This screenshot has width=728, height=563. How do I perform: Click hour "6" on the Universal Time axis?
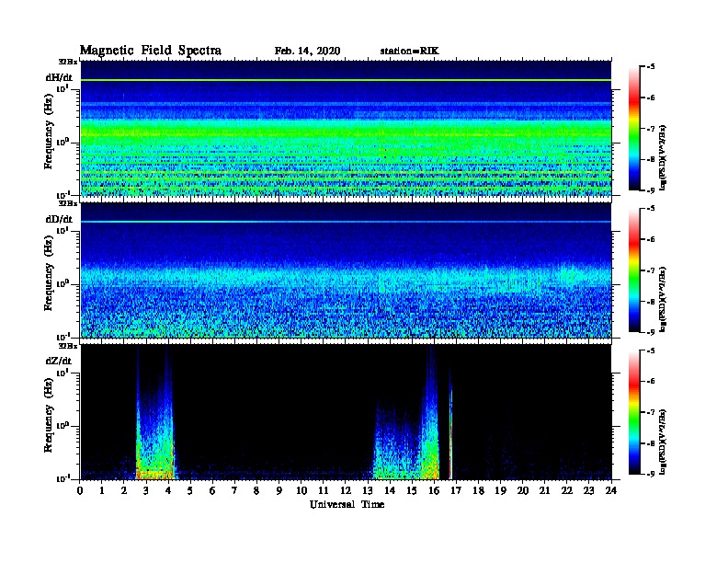click(212, 491)
